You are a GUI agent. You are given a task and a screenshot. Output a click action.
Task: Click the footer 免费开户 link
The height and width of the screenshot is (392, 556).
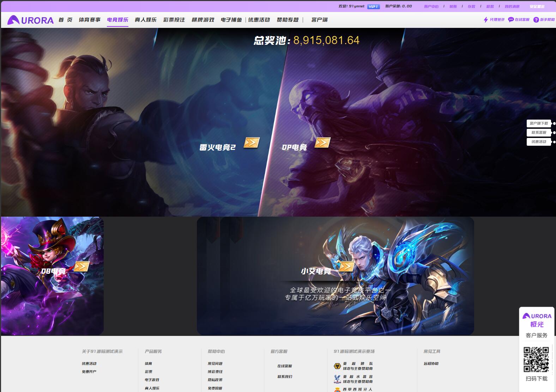(x=89, y=372)
